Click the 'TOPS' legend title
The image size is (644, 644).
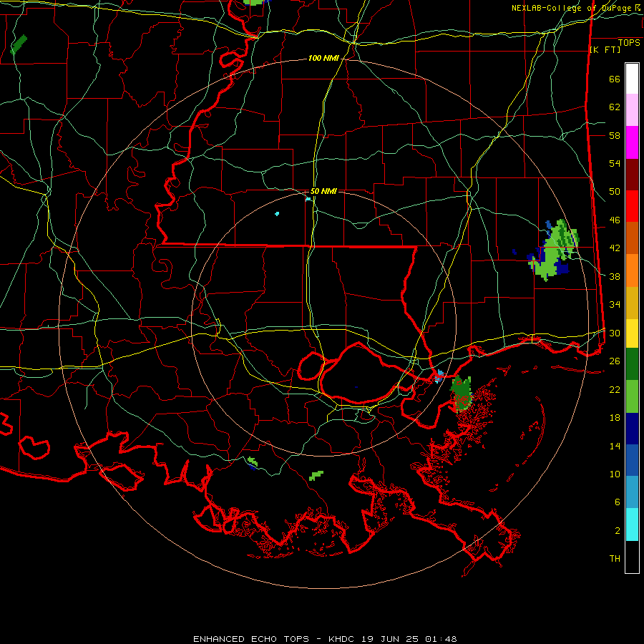click(629, 43)
